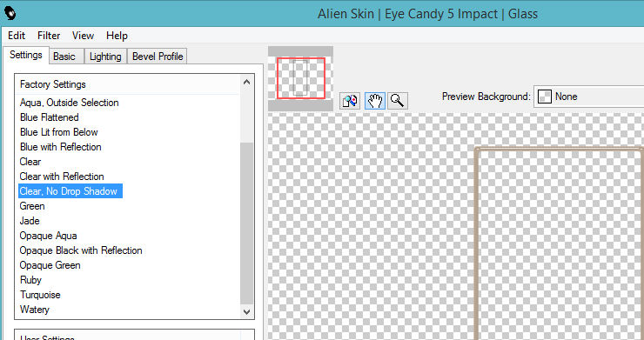Open the Edit menu

17,36
